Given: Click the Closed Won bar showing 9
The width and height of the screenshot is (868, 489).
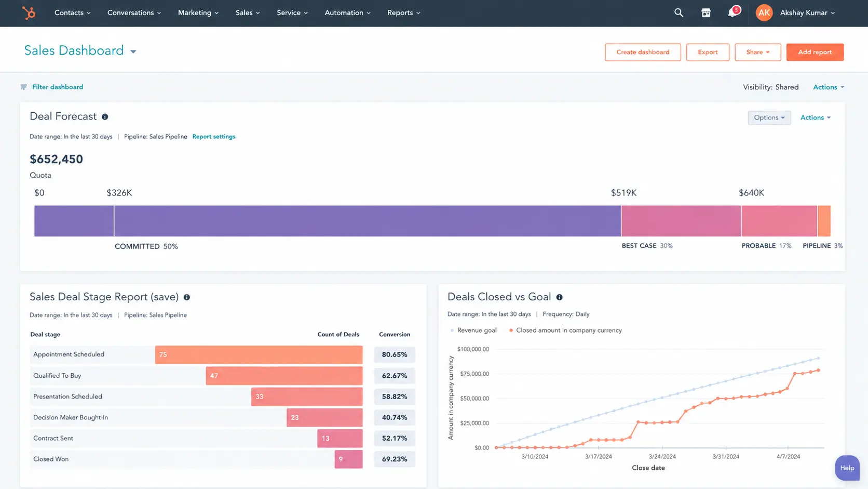Looking at the screenshot, I should [x=348, y=459].
